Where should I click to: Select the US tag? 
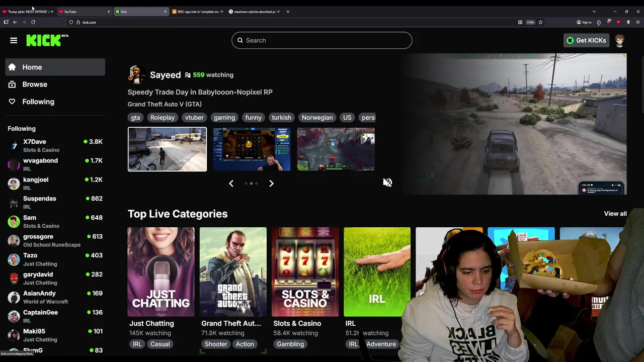pyautogui.click(x=347, y=118)
